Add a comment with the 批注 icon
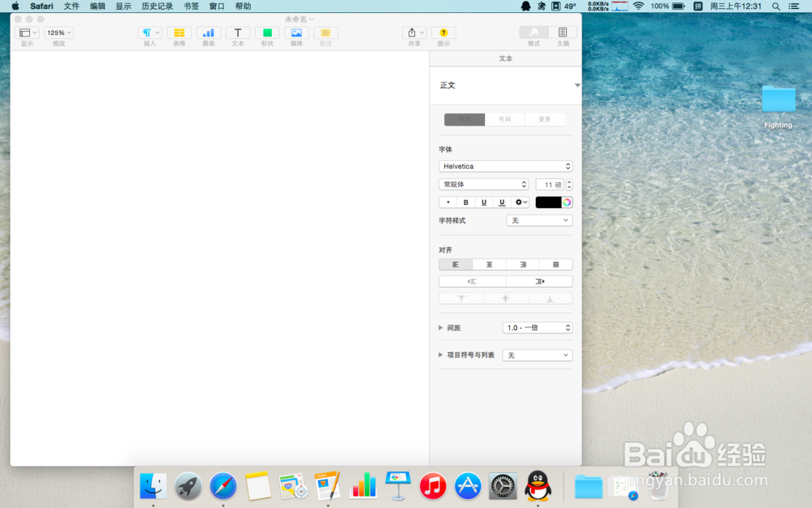Viewport: 812px width, 508px height. click(326, 33)
